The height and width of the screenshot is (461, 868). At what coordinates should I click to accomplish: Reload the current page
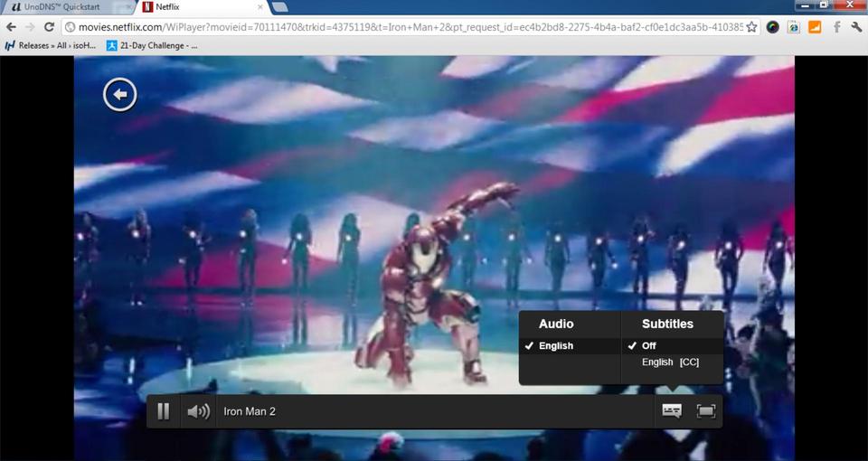coord(49,27)
